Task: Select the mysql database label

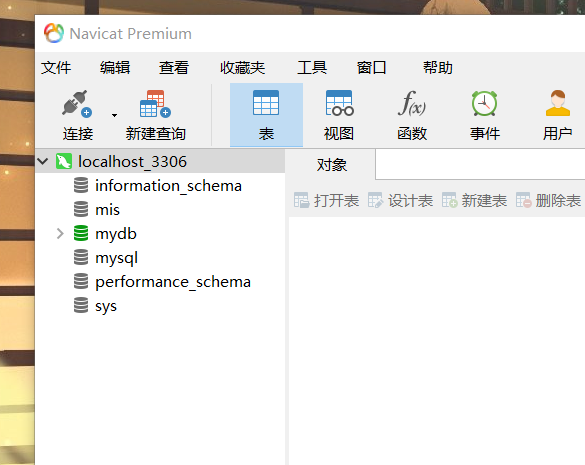Action: pos(116,258)
